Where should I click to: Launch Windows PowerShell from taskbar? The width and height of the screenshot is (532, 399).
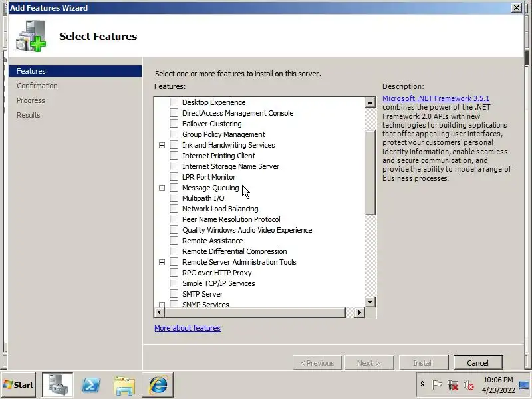(91, 385)
